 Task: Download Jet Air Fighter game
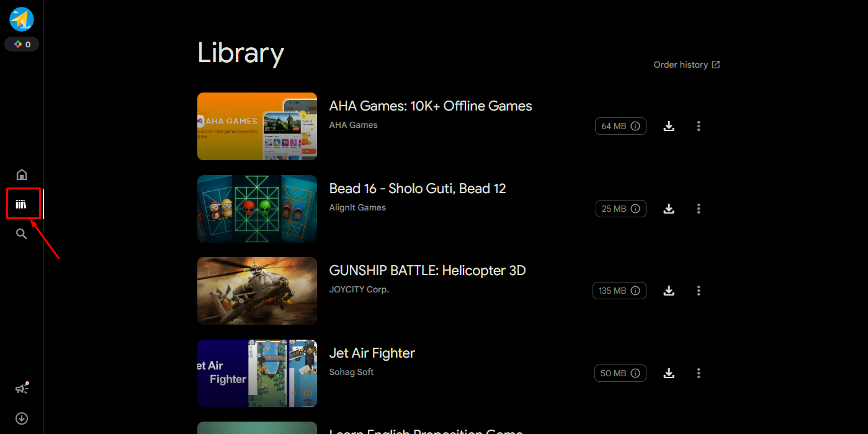pos(669,373)
